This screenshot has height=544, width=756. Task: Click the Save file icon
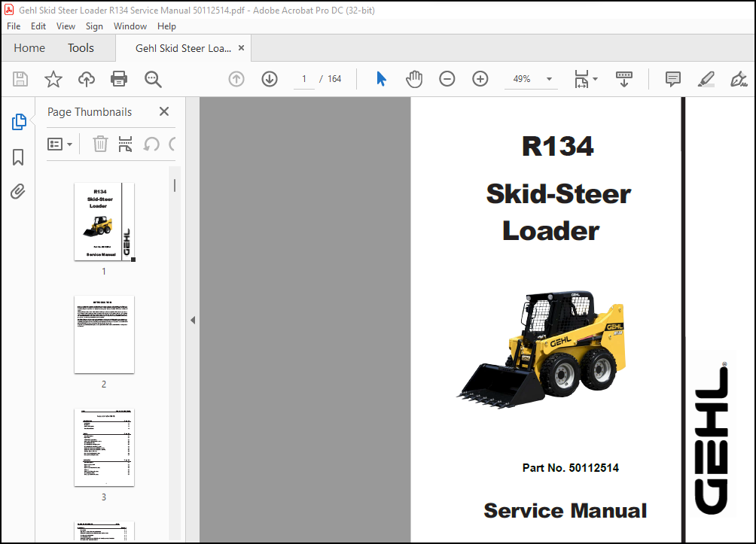point(20,79)
